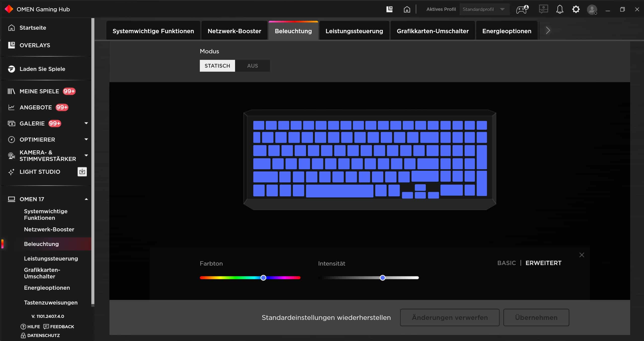Switch to BASIC color options

(x=506, y=263)
